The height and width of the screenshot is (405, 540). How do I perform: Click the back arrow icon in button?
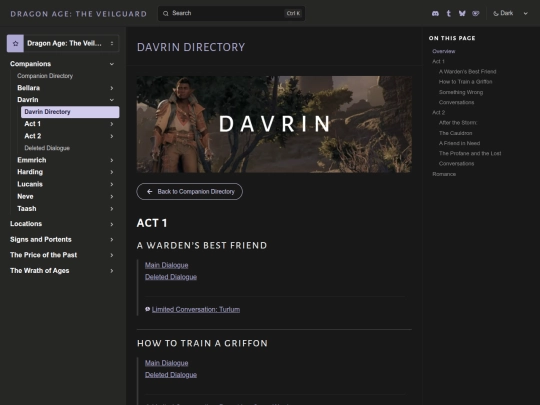tap(149, 191)
